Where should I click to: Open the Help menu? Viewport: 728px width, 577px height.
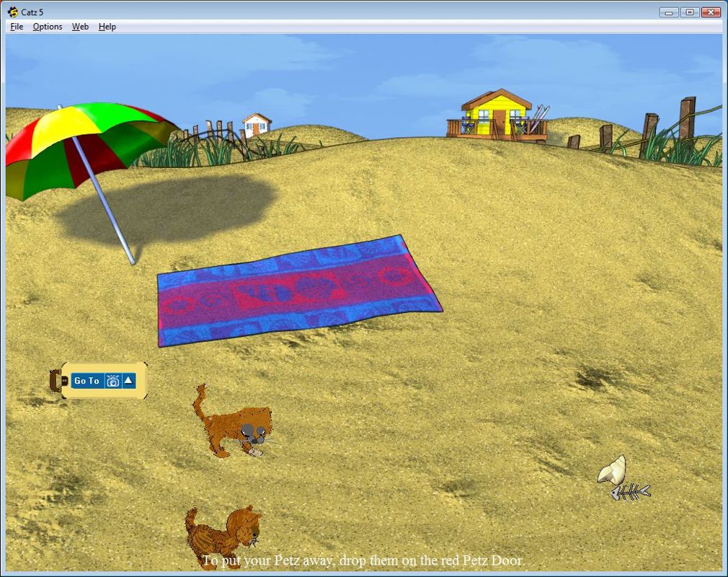(x=107, y=27)
